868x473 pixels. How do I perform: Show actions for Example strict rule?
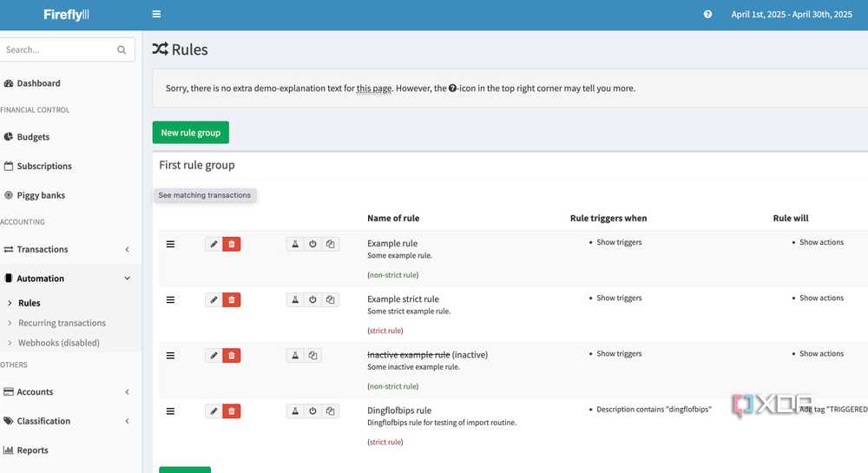(x=821, y=299)
